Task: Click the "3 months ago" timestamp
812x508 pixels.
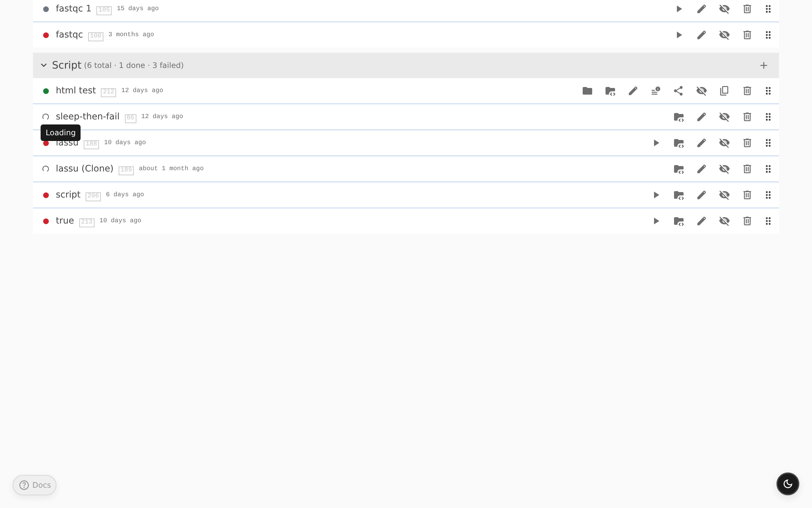Action: (131, 35)
